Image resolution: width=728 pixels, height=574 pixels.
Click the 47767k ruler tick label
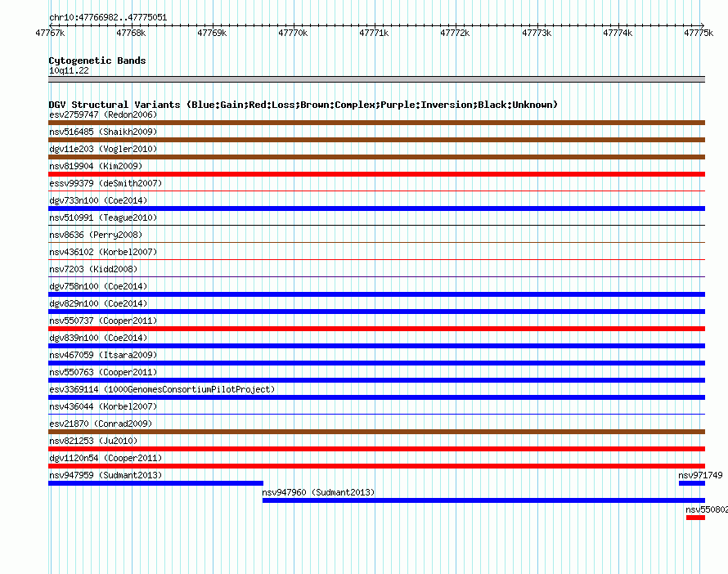50,33
